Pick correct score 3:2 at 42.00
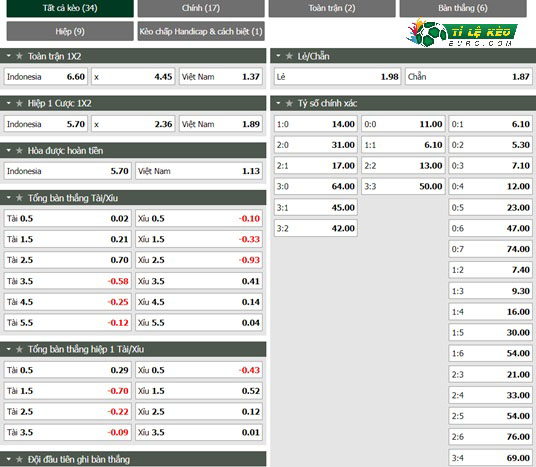 pos(316,228)
